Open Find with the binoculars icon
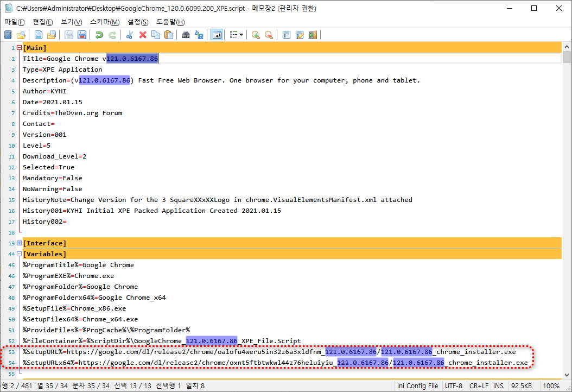The width and height of the screenshot is (572, 392). pyautogui.click(x=186, y=35)
